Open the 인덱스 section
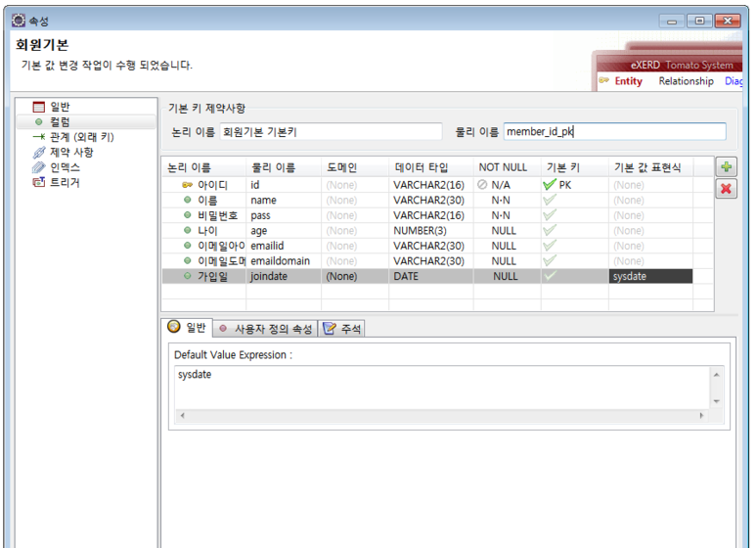 pyautogui.click(x=66, y=167)
